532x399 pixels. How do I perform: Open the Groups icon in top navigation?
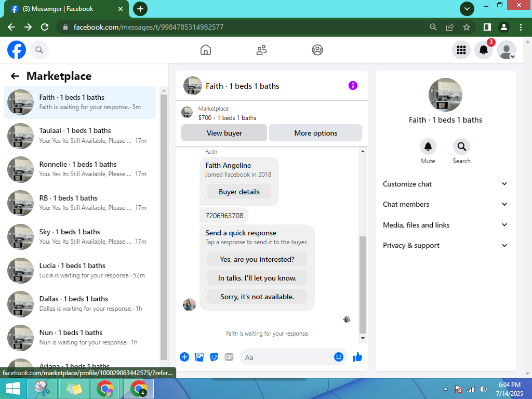click(317, 50)
